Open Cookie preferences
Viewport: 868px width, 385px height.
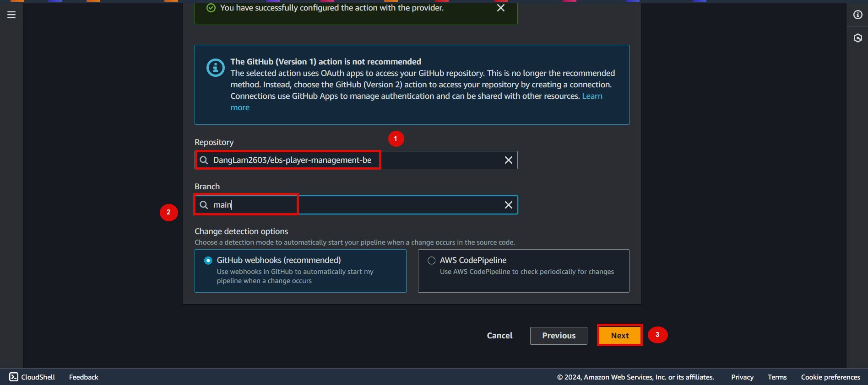830,377
